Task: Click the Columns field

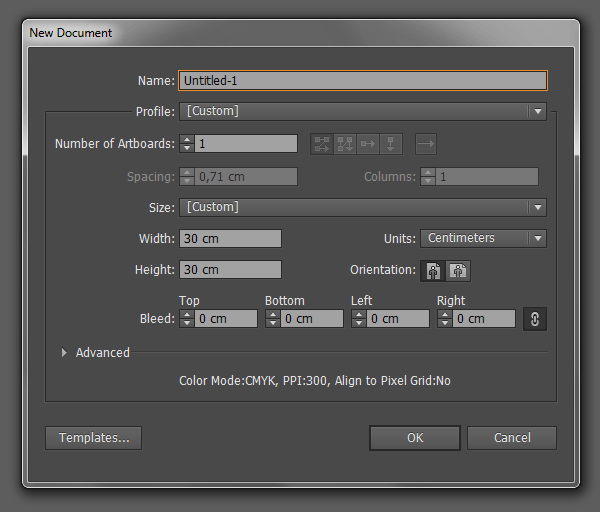Action: pyautogui.click(x=487, y=177)
